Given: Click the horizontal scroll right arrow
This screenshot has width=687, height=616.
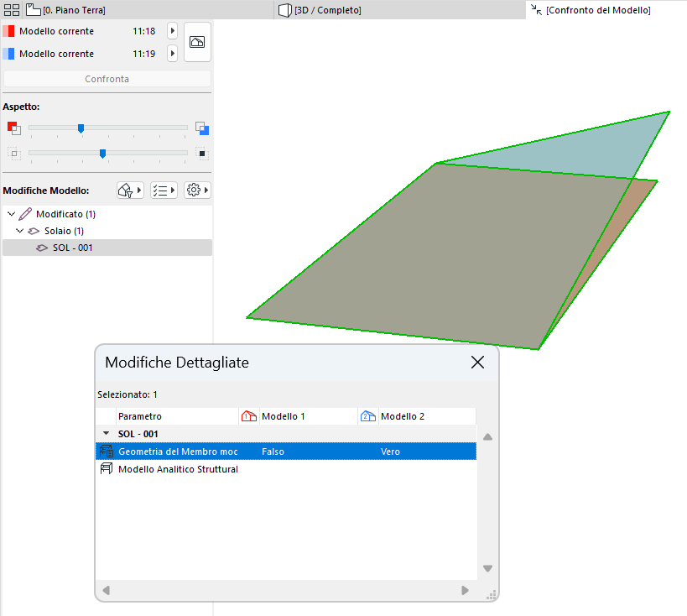Looking at the screenshot, I should [465, 590].
